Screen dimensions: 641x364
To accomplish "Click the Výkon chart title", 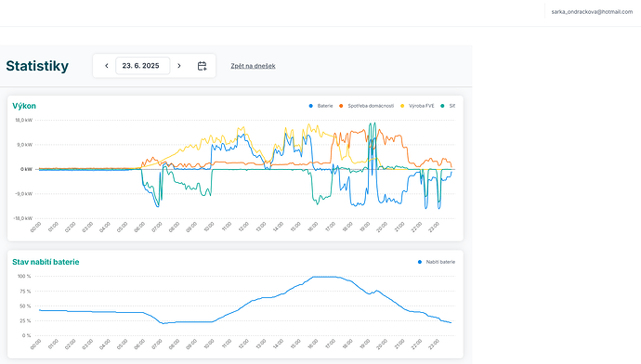I will (24, 106).
